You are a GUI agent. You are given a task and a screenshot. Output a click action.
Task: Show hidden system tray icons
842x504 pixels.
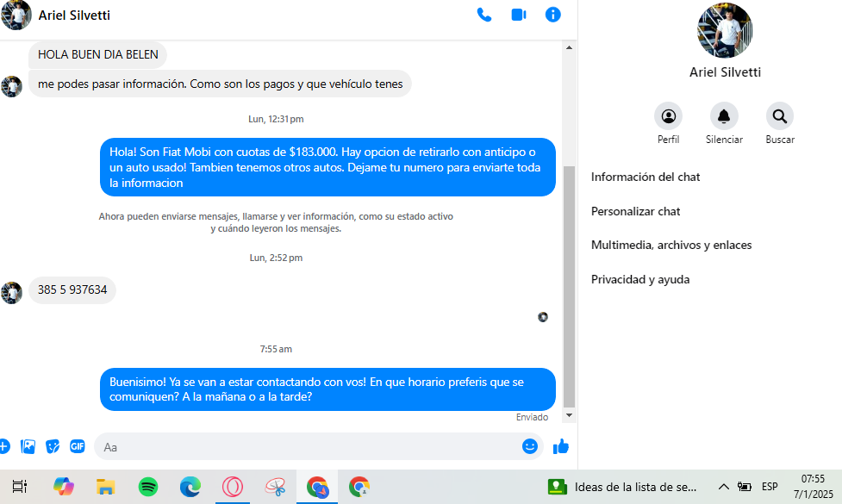click(x=723, y=487)
